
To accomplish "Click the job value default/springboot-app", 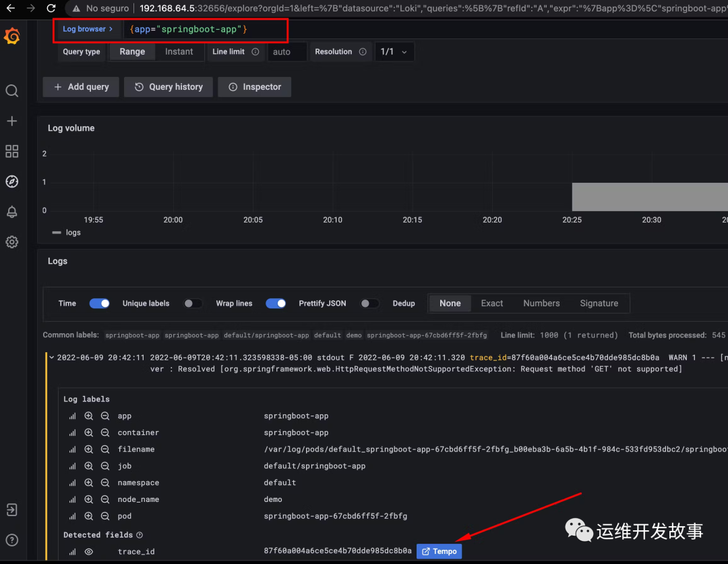I will point(314,466).
